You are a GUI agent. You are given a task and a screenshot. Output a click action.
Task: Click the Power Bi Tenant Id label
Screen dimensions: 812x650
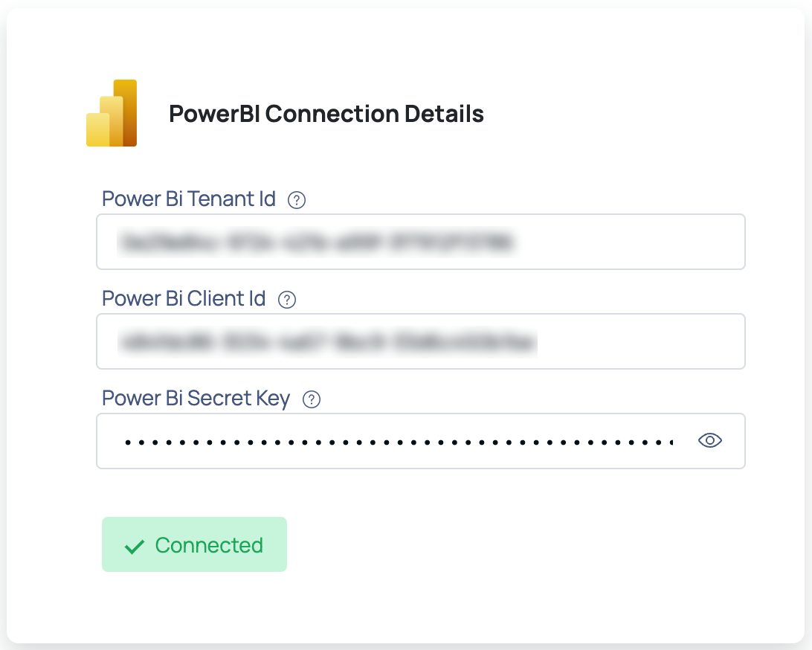[189, 199]
